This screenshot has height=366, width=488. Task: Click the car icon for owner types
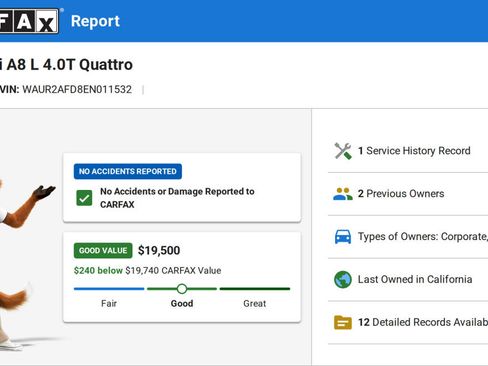click(343, 237)
